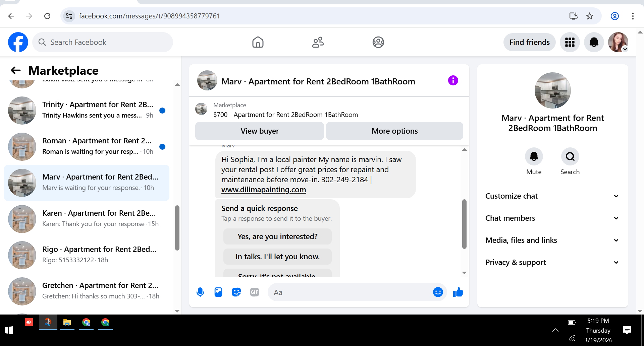644x346 pixels.
Task: Click the More options button
Action: [x=394, y=131]
